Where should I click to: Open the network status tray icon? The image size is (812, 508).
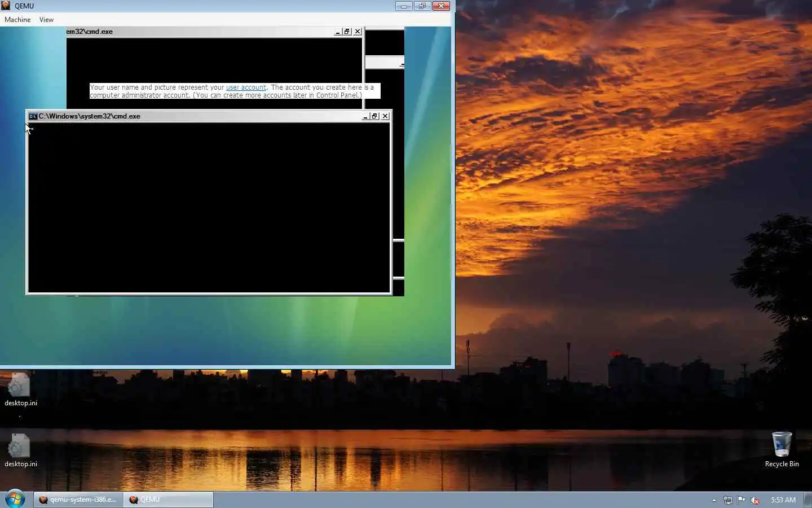coord(728,500)
